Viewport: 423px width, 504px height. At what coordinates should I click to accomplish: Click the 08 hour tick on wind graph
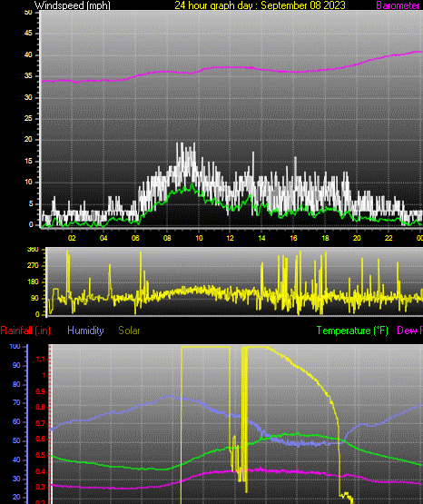coord(167,238)
